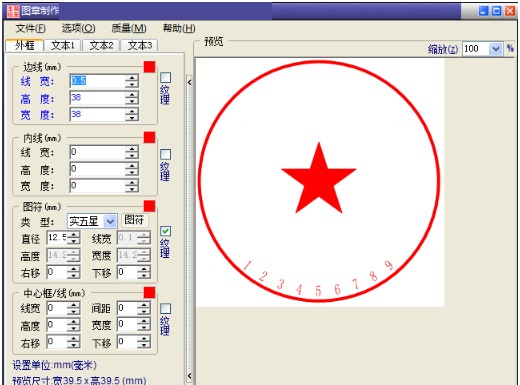The height and width of the screenshot is (385, 520).
Task: Switch to the 文本1 tab
Action: pyautogui.click(x=63, y=45)
